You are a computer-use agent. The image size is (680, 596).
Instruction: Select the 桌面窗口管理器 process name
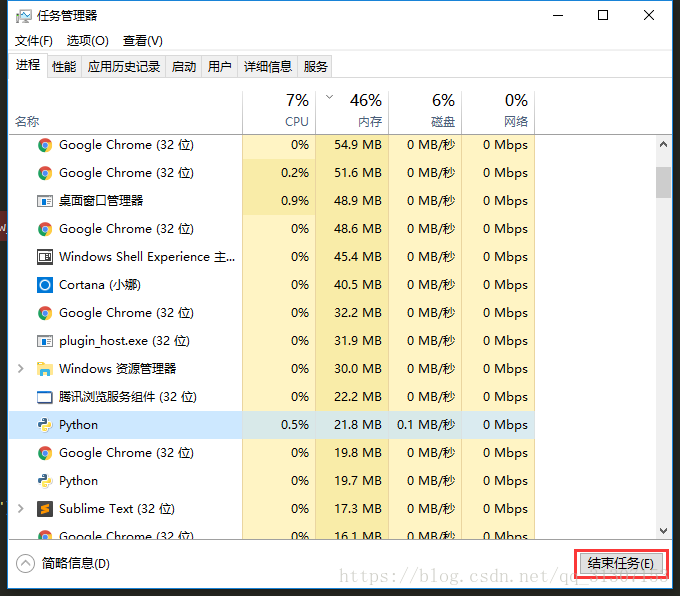101,201
